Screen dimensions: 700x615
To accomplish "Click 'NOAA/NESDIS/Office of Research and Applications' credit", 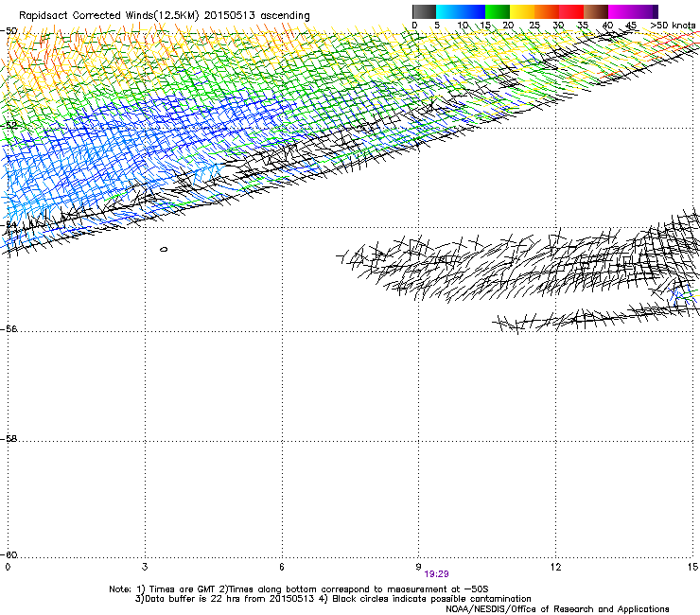I will tap(557, 609).
